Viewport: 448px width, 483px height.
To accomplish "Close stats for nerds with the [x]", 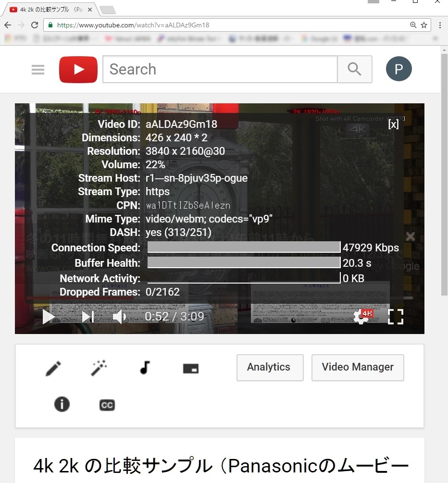I will coord(393,124).
